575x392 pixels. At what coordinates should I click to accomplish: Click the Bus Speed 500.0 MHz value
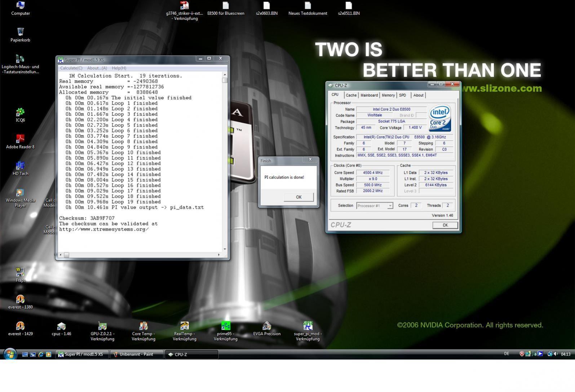click(373, 185)
